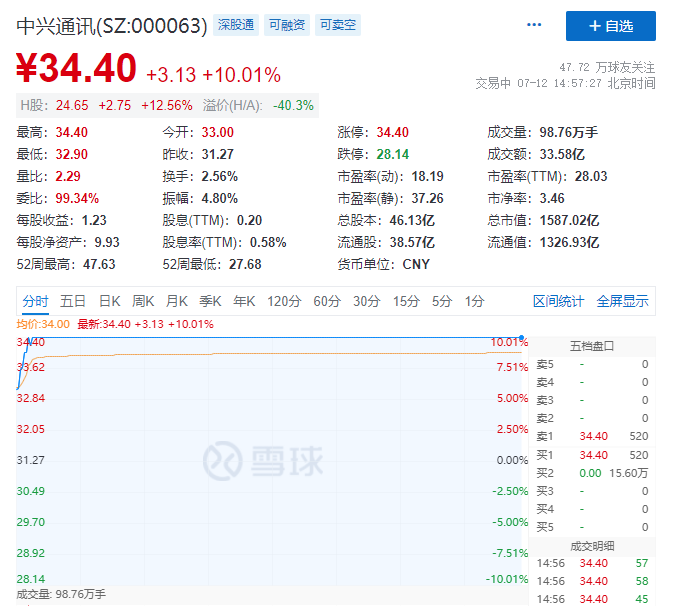Select the 分时 chart tab

pos(35,301)
